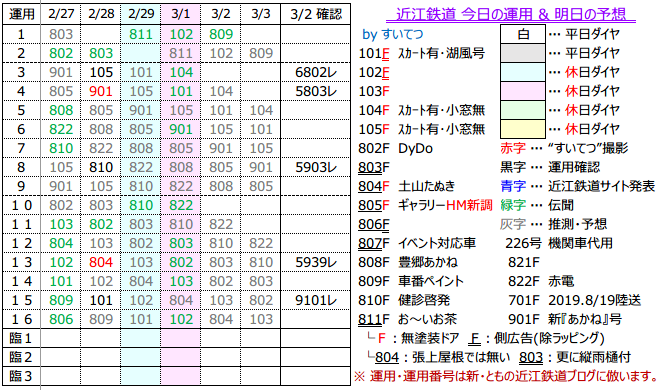Image resolution: width=668 pixels, height=390 pixels.
Task: Select the 臨3 row header
Action: (x=21, y=376)
